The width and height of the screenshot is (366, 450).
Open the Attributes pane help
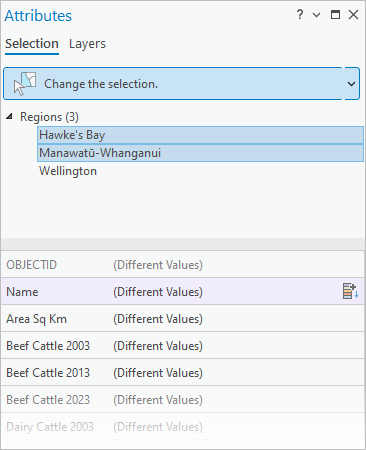click(x=300, y=15)
